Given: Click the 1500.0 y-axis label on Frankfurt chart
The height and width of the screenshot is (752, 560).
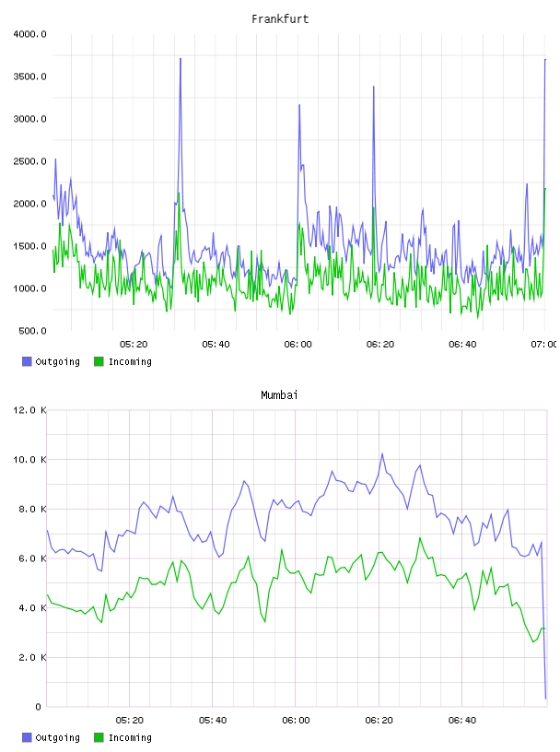Looking at the screenshot, I should point(29,246).
